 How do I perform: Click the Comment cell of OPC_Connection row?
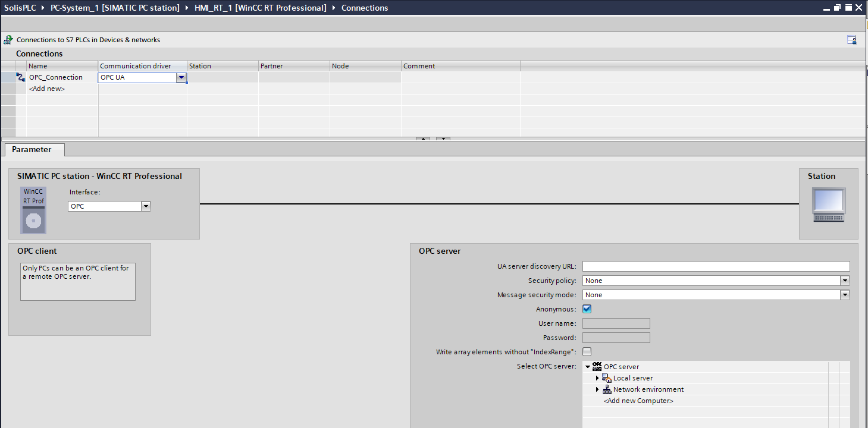click(x=460, y=77)
